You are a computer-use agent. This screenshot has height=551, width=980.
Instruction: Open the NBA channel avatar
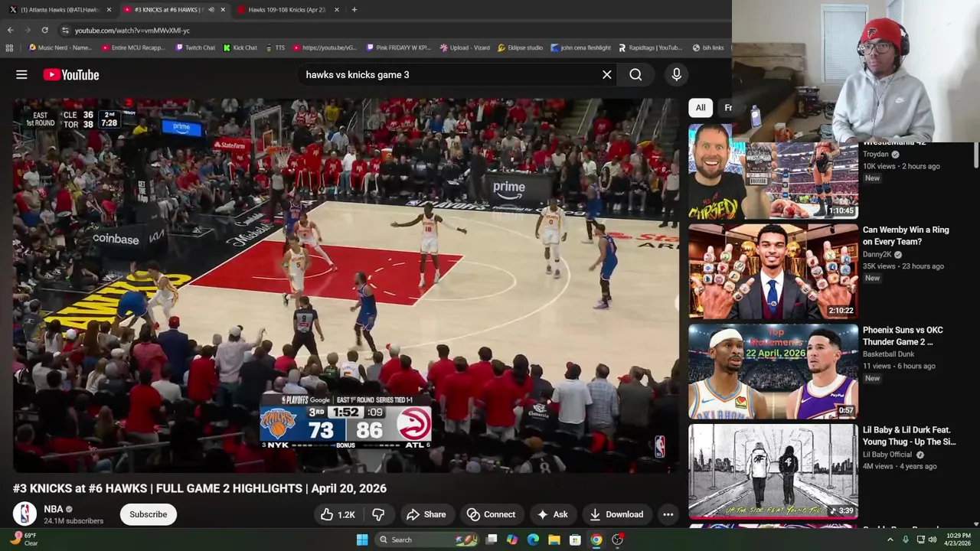click(24, 514)
